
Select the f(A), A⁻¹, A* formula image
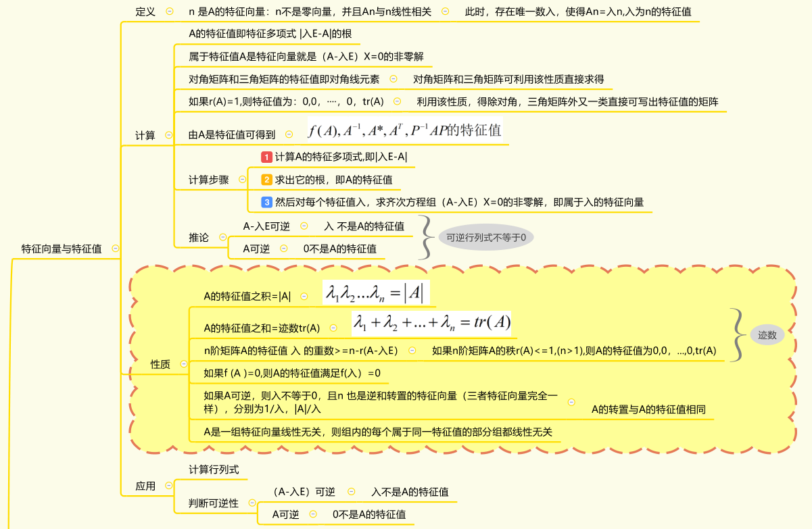click(404, 130)
